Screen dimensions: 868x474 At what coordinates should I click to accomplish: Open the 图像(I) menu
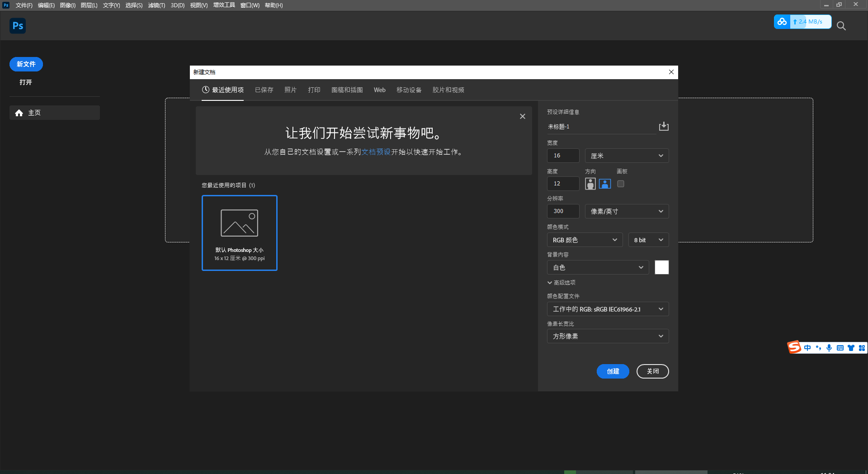(68, 5)
